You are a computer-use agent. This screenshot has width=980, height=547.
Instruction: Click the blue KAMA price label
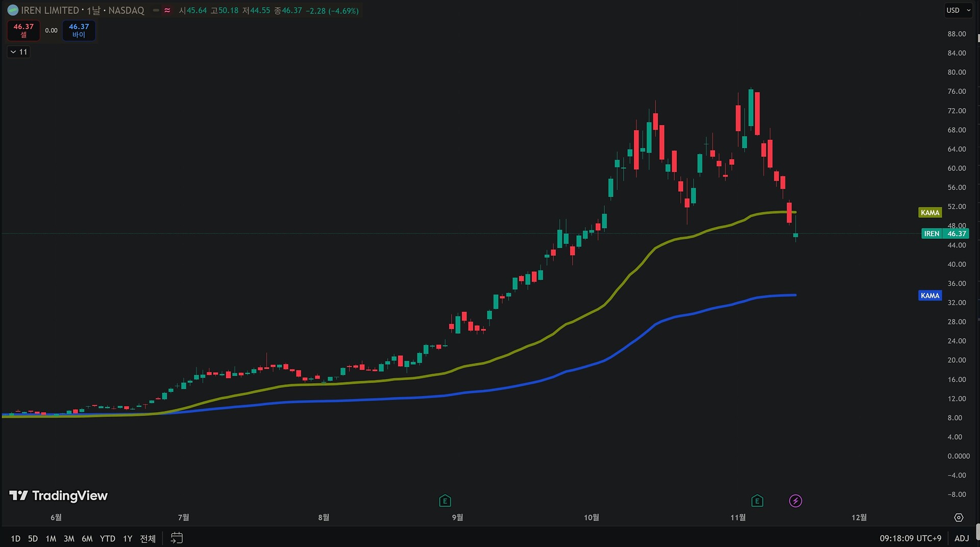pyautogui.click(x=930, y=295)
